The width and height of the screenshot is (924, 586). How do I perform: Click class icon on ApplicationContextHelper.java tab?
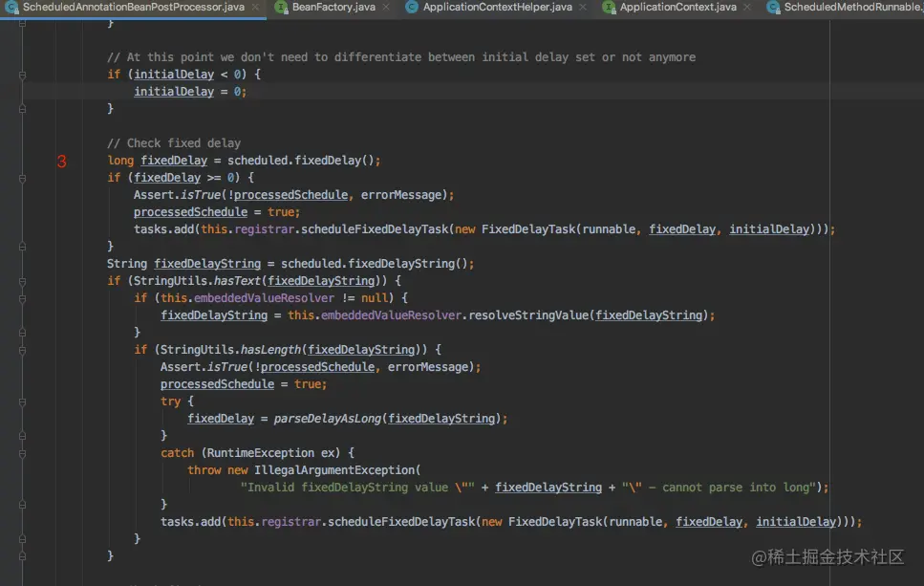point(412,7)
